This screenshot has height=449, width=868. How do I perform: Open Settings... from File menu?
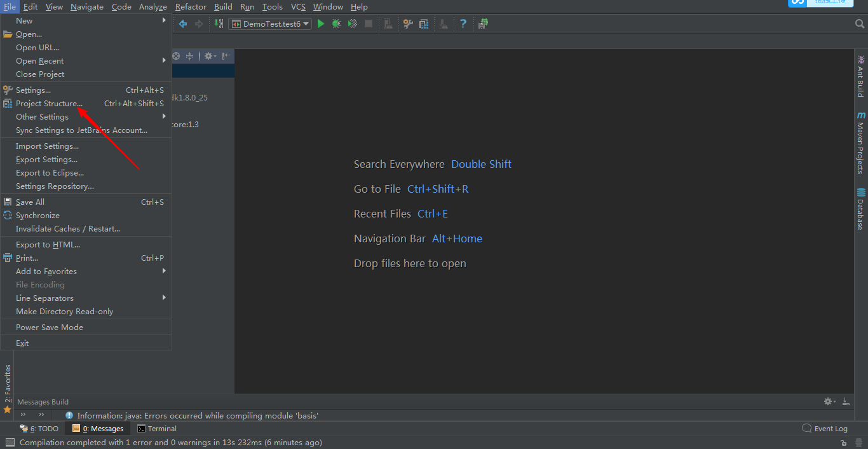tap(86, 90)
